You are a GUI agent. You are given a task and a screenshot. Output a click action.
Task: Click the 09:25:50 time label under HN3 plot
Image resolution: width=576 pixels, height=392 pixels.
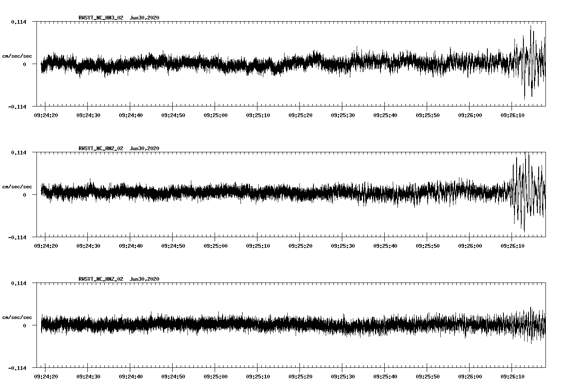point(428,115)
